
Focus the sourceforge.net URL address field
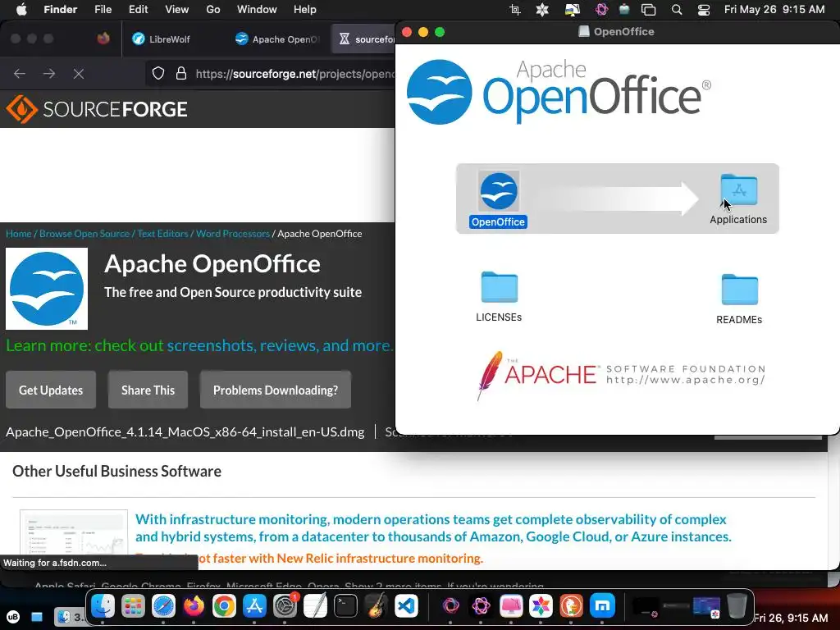click(x=294, y=73)
